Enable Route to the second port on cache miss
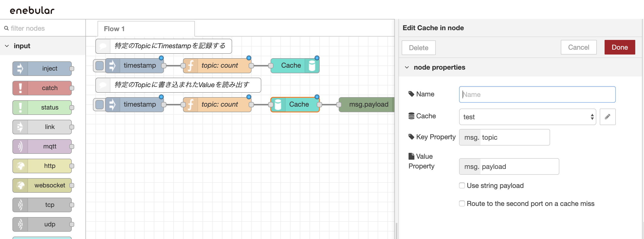The image size is (644, 239). point(462,203)
